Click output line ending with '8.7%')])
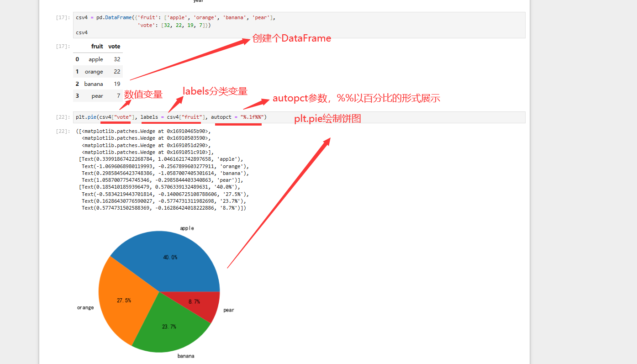637x364 pixels. click(x=164, y=208)
